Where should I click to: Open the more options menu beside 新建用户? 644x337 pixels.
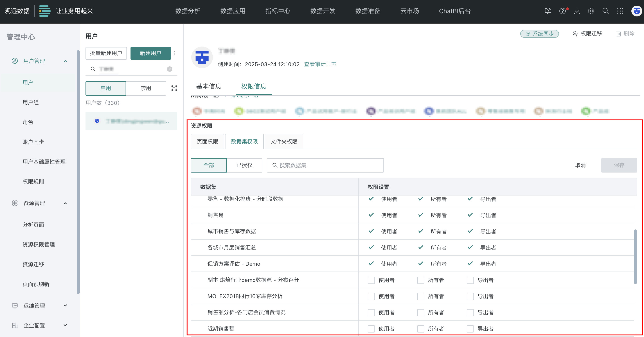tap(174, 53)
